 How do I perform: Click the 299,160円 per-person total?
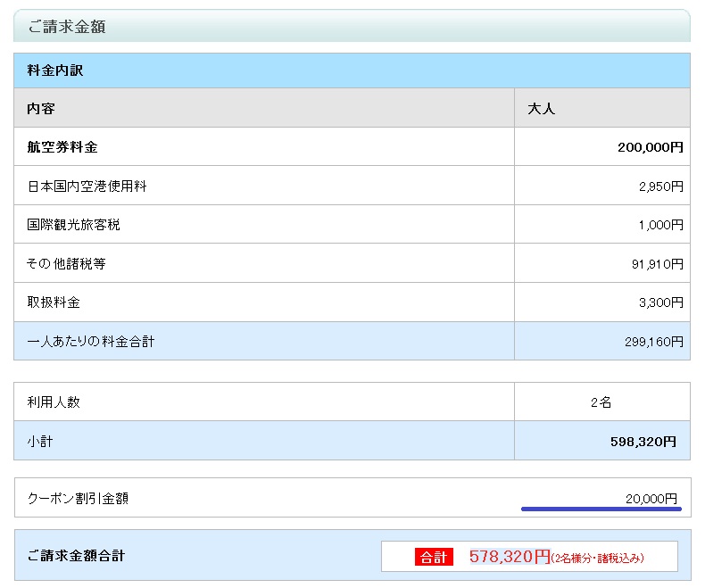(653, 342)
